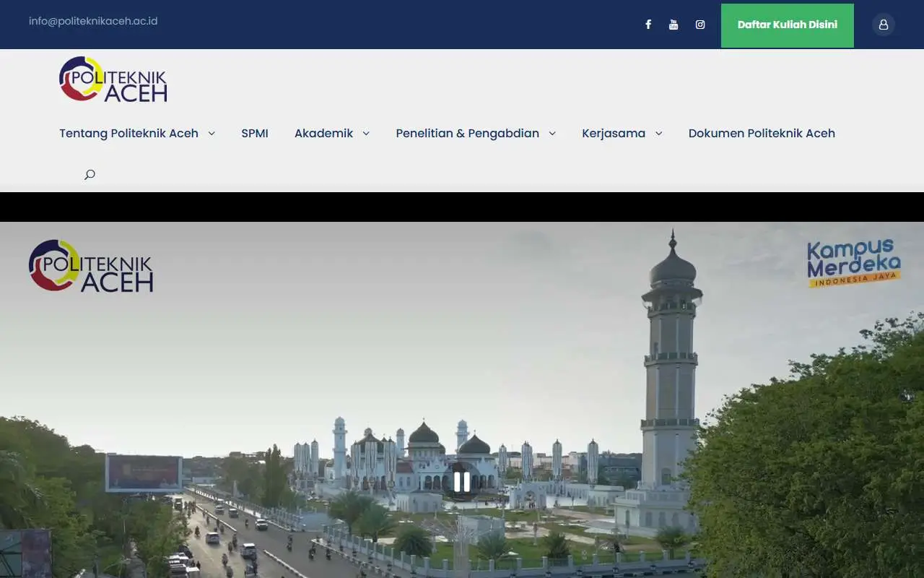Expand the Penelitian & Pengabdian chevron
Screen dimensions: 924x578
tap(552, 133)
